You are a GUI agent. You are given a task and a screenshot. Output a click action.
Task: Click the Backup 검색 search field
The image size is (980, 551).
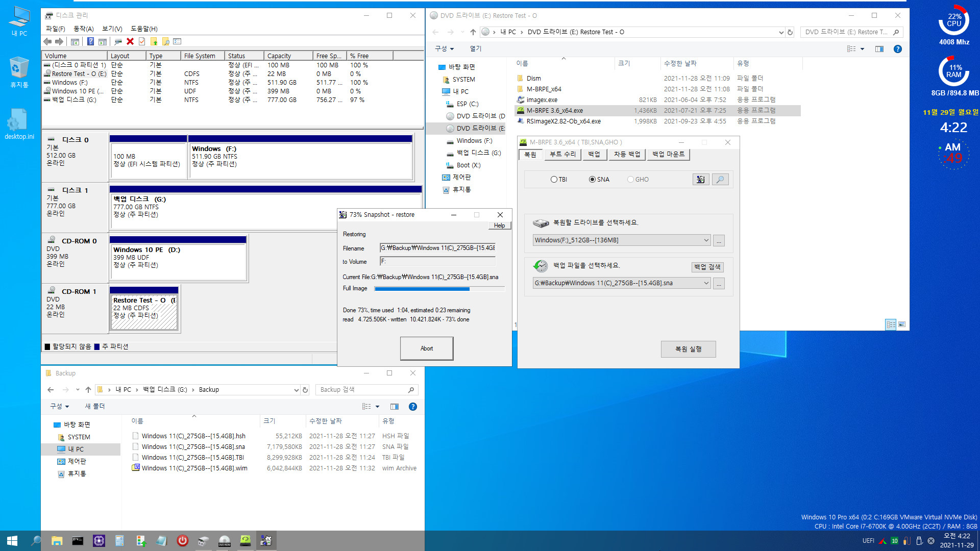point(366,390)
